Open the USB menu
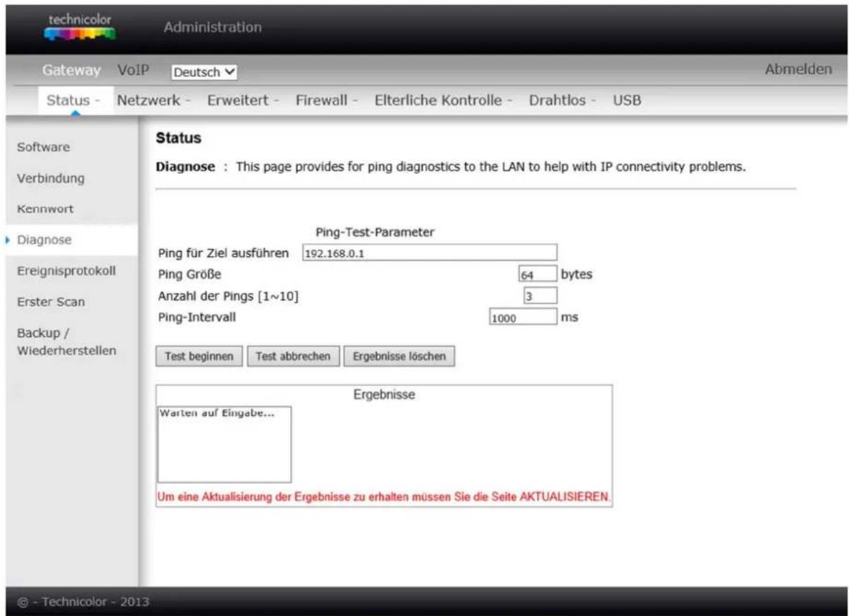 (x=627, y=100)
